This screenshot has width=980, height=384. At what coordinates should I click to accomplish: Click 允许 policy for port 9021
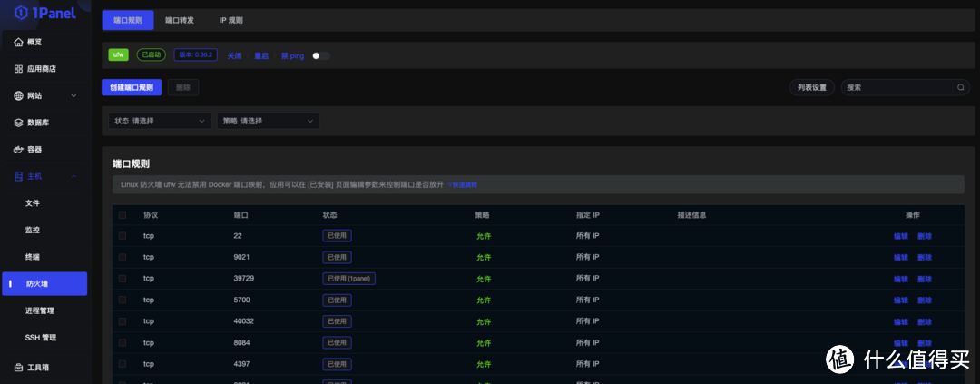483,258
